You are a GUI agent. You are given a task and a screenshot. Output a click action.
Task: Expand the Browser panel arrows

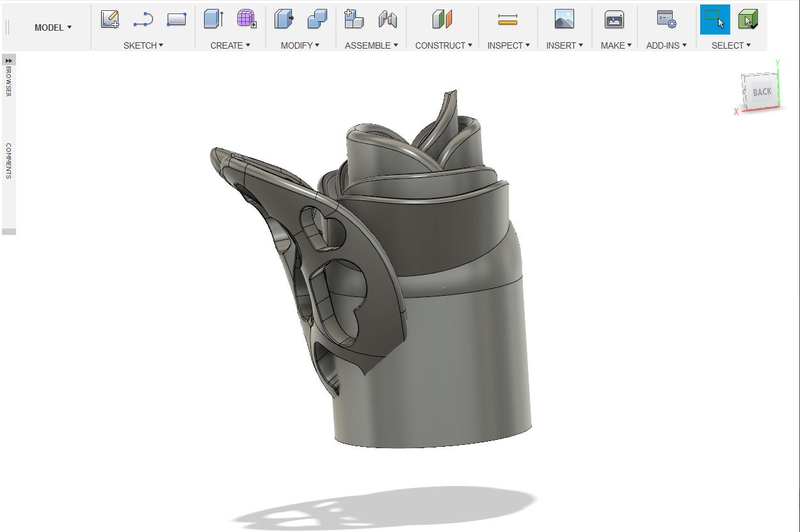pyautogui.click(x=9, y=60)
